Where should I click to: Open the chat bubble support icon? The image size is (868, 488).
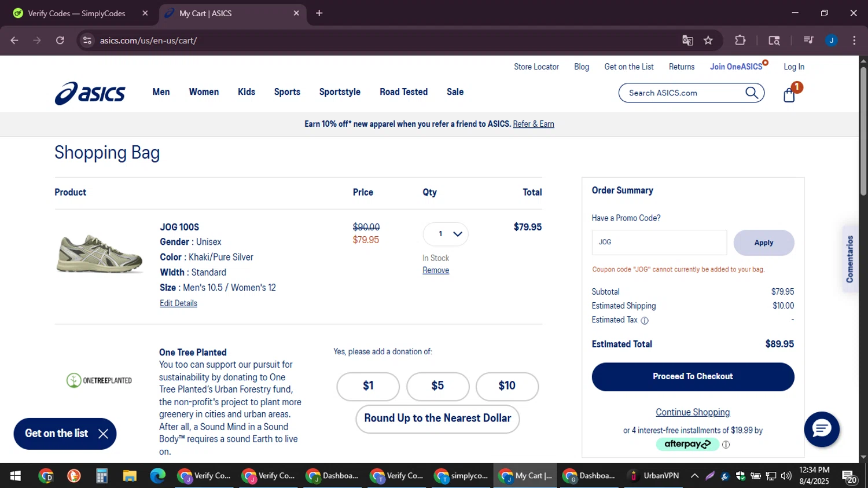pos(822,429)
